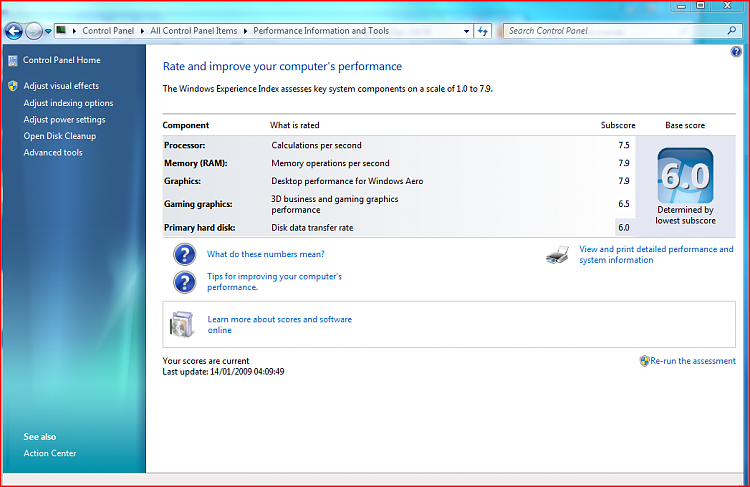Click question icon beside What do these numbers mean
The width and height of the screenshot is (750, 487).
[184, 254]
